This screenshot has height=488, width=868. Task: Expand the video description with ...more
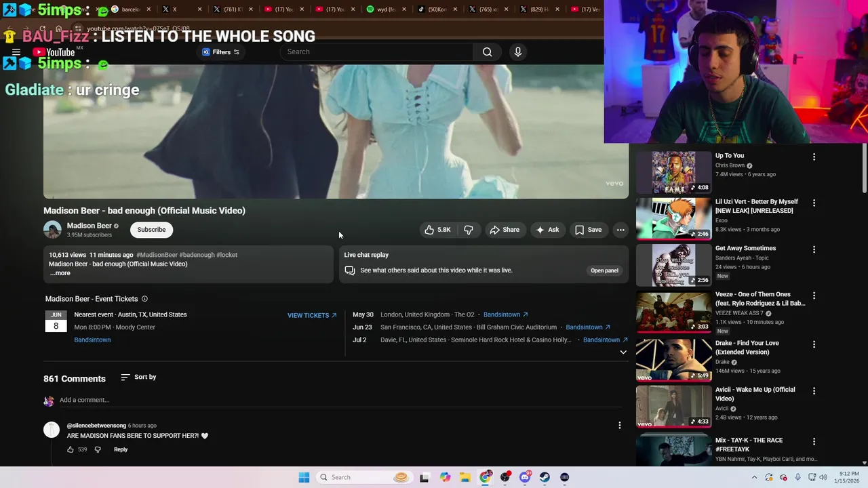(x=60, y=273)
